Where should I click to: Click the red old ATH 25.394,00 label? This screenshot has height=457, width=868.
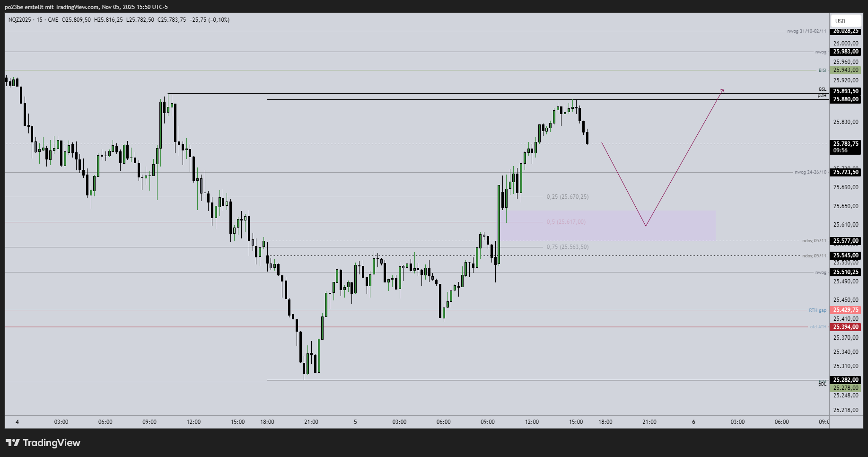(845, 327)
